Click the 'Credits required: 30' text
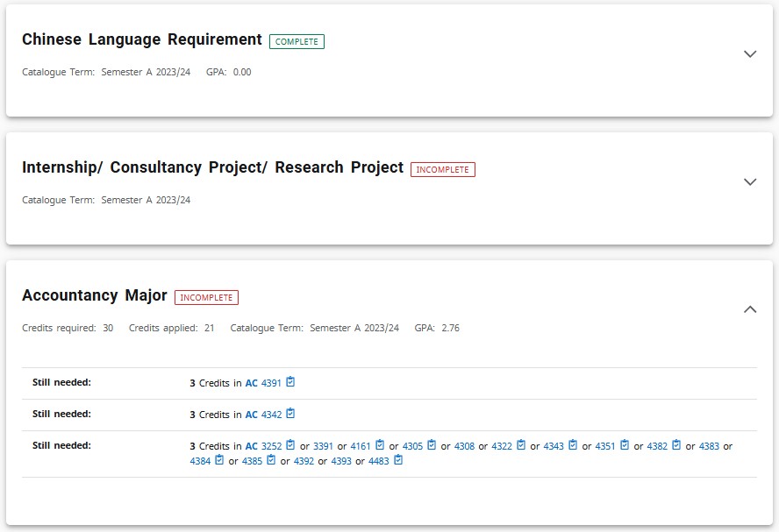This screenshot has height=532, width=779. (68, 328)
